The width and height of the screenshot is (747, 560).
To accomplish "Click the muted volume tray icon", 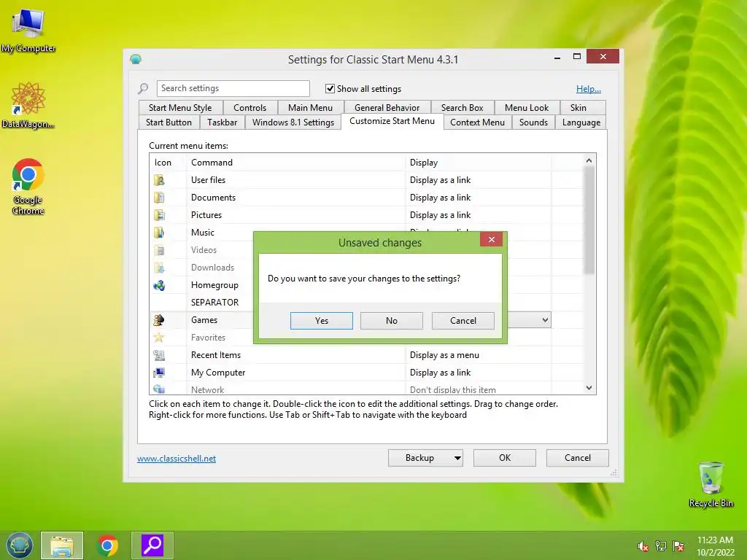I will point(643,546).
